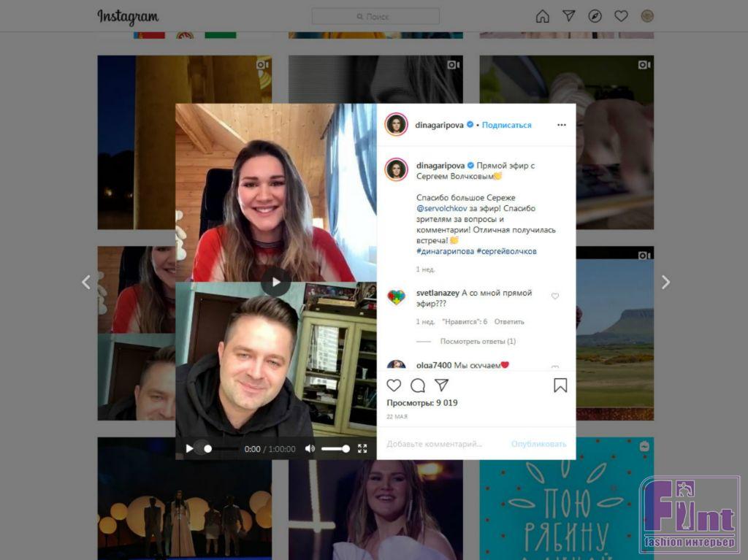Expand replies with Посмотреть ответы (1)

478,341
